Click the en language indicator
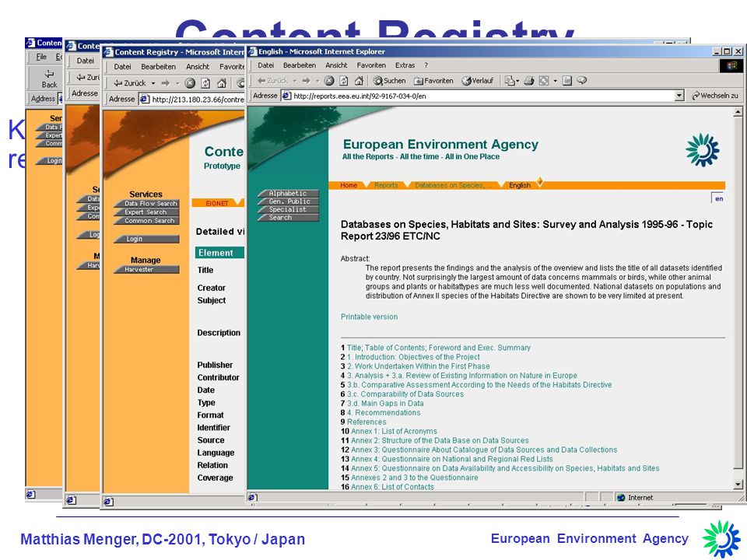Viewport: 747px width, 560px height. click(x=718, y=198)
